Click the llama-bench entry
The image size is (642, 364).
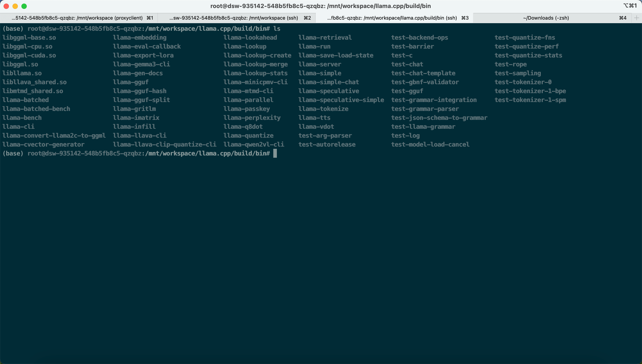[22, 118]
